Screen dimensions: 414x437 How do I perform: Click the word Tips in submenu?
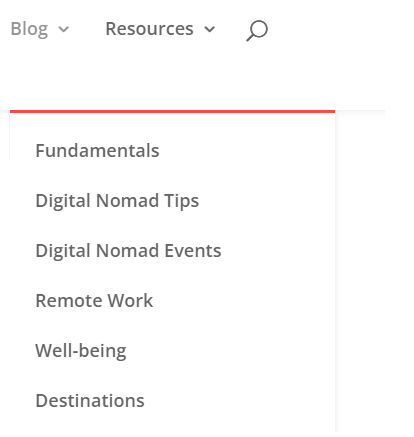click(182, 201)
